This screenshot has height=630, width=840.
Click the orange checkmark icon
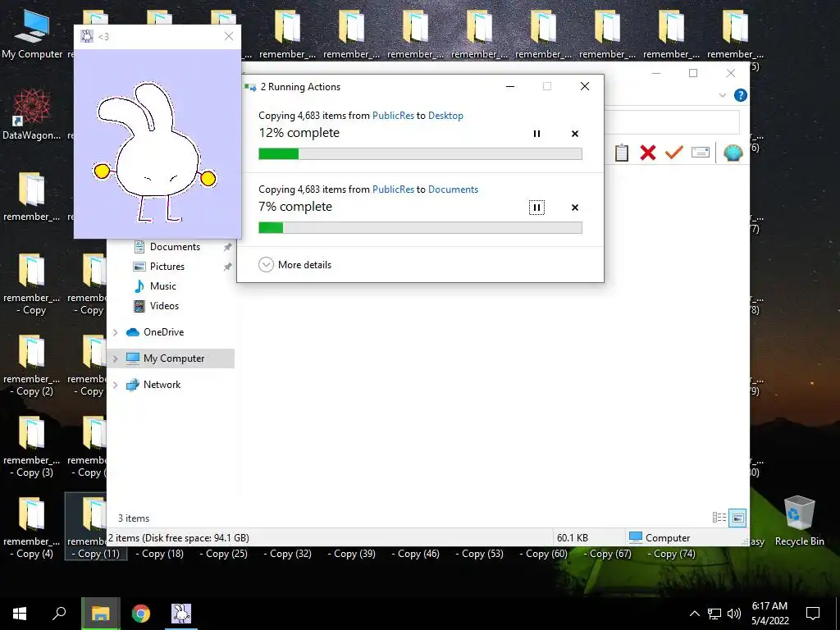point(674,153)
